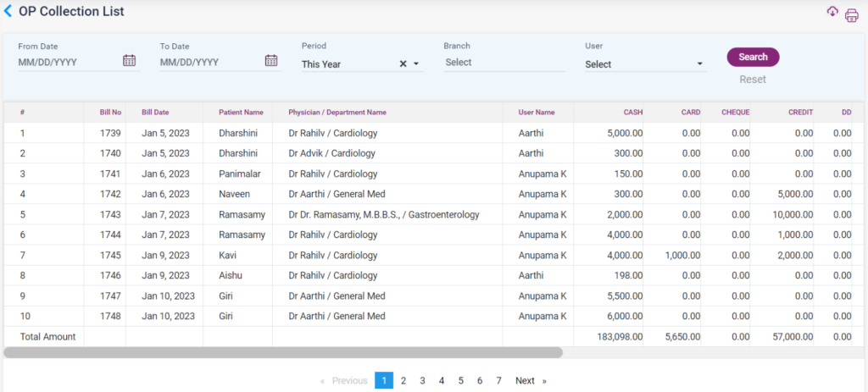Viewport: 868px width, 392px height.
Task: Click the Next page link
Action: point(525,381)
